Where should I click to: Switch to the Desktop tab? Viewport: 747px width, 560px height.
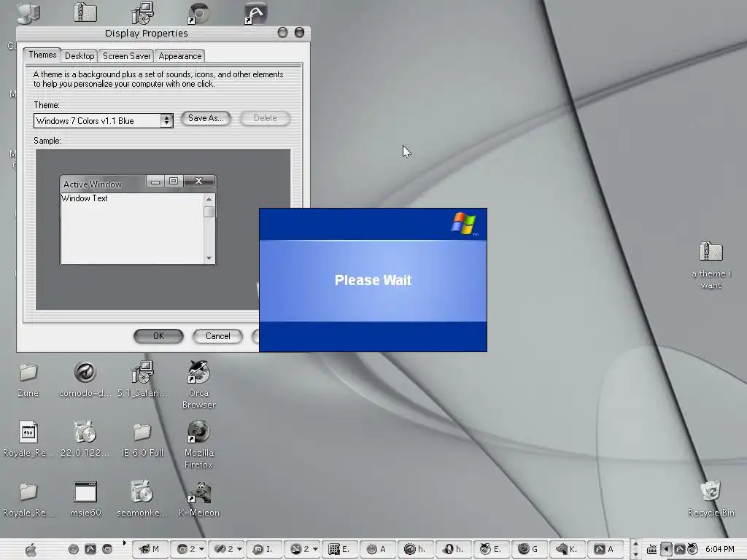point(80,55)
